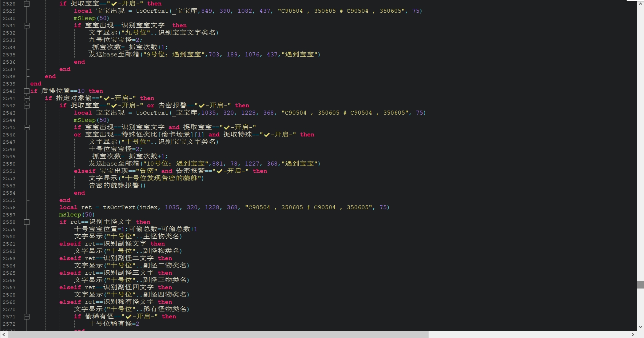The height and width of the screenshot is (338, 644).
Task: Click '告密的貔貅报警()' on line 2553
Action: tap(117, 186)
